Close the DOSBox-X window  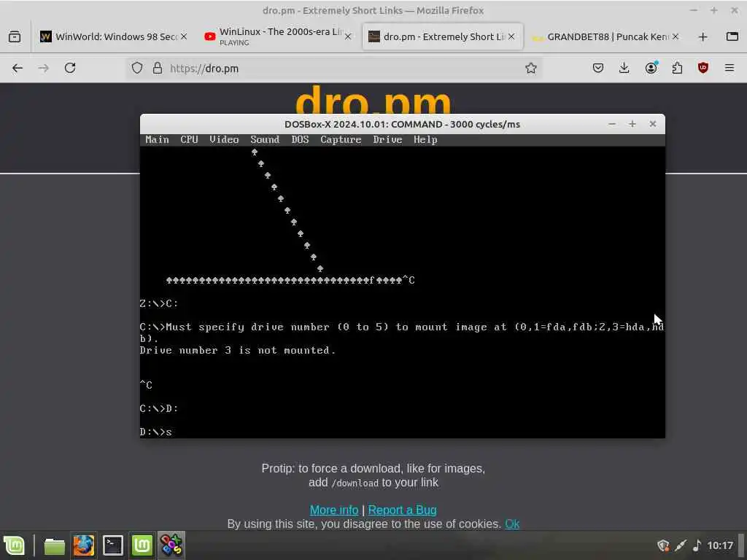[x=653, y=124]
